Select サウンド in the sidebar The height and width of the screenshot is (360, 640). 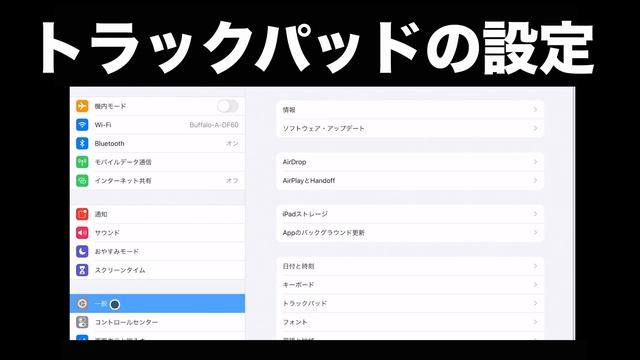tap(158, 233)
